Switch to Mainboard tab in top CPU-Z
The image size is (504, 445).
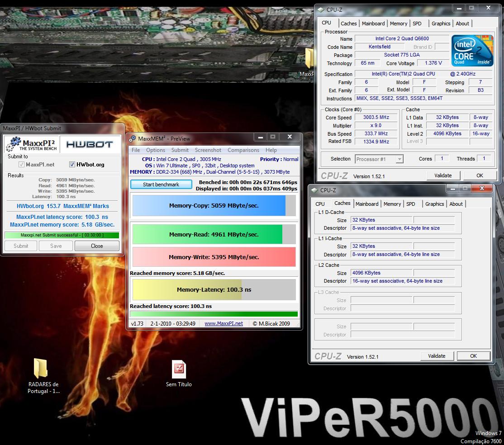(x=373, y=24)
